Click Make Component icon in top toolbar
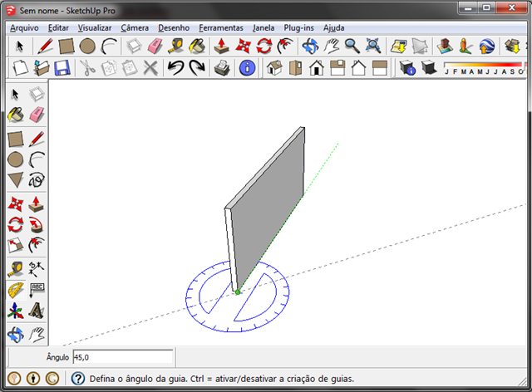Image resolution: width=532 pixels, height=392 pixels. 134,47
